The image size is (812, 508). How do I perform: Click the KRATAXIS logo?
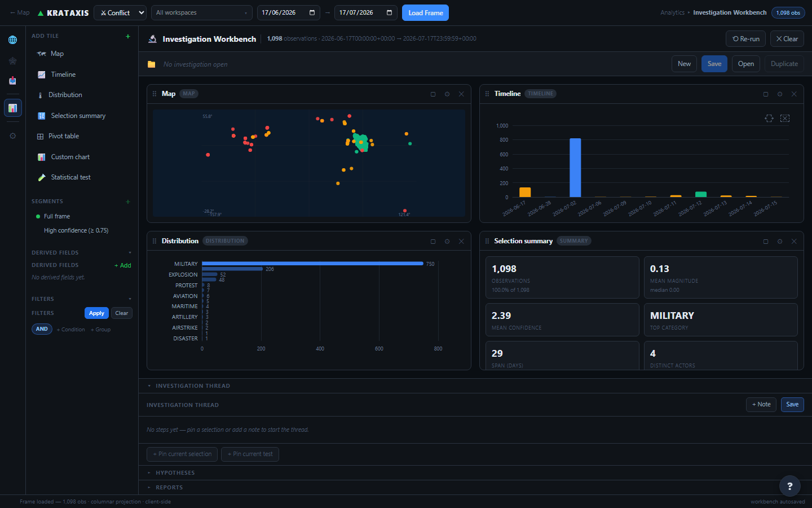tap(63, 13)
